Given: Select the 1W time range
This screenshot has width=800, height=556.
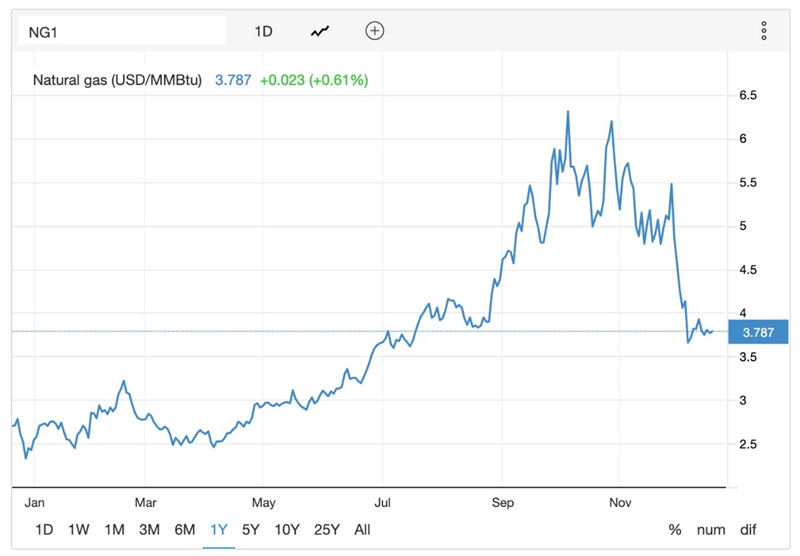Looking at the screenshot, I should coord(79,530).
